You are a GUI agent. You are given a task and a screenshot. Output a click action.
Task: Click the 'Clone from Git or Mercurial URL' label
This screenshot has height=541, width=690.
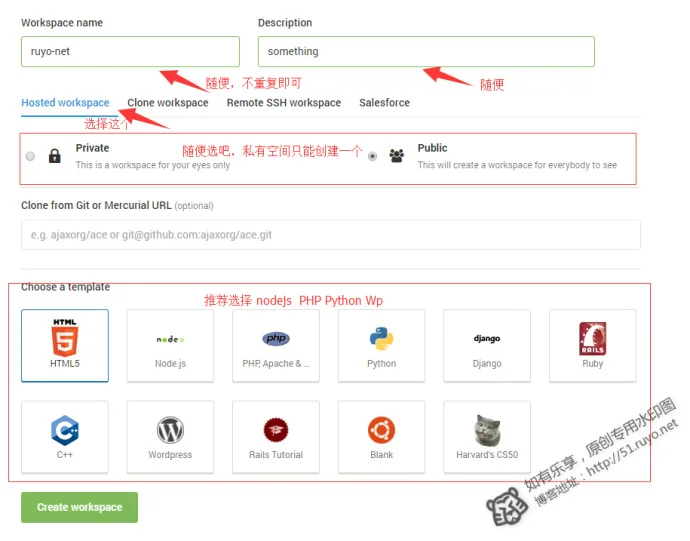click(x=96, y=206)
